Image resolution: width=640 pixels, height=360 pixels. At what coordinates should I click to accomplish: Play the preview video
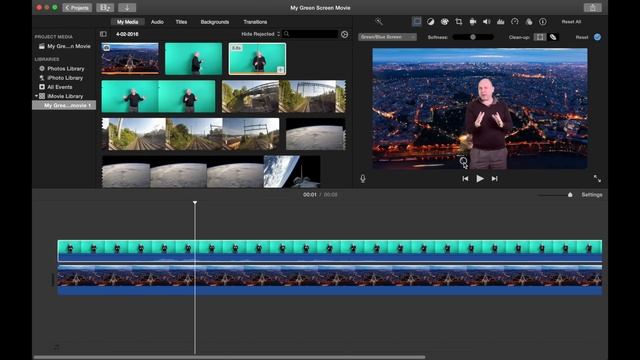tap(480, 178)
